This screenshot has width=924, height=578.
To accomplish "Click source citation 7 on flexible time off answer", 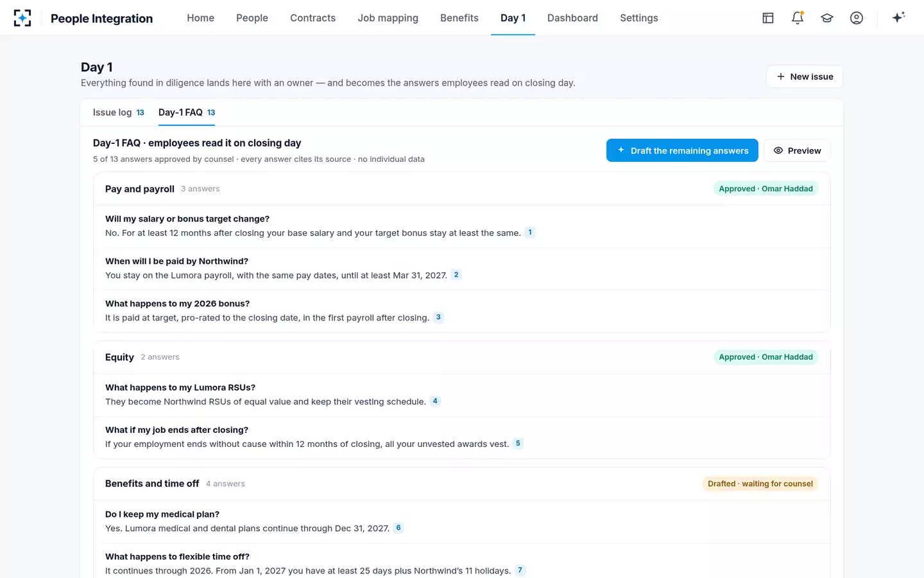I will 520,570.
